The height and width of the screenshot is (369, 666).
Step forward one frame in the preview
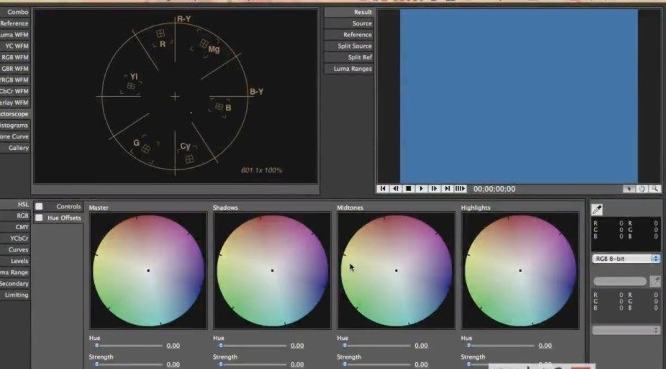click(434, 189)
